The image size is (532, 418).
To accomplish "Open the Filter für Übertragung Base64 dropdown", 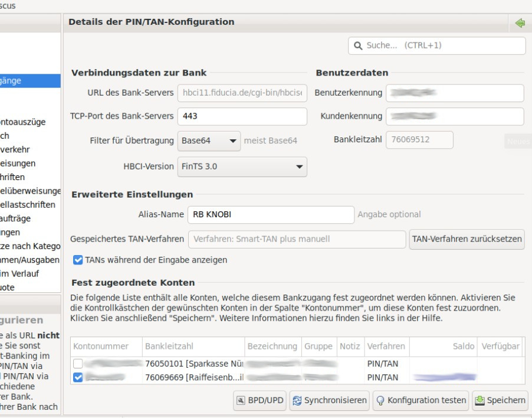I will (x=209, y=141).
